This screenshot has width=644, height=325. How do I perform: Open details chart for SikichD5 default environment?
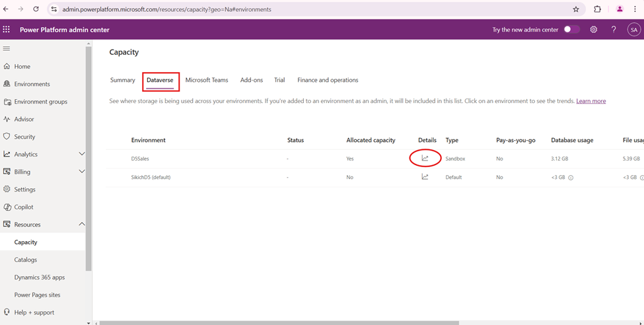tap(425, 177)
